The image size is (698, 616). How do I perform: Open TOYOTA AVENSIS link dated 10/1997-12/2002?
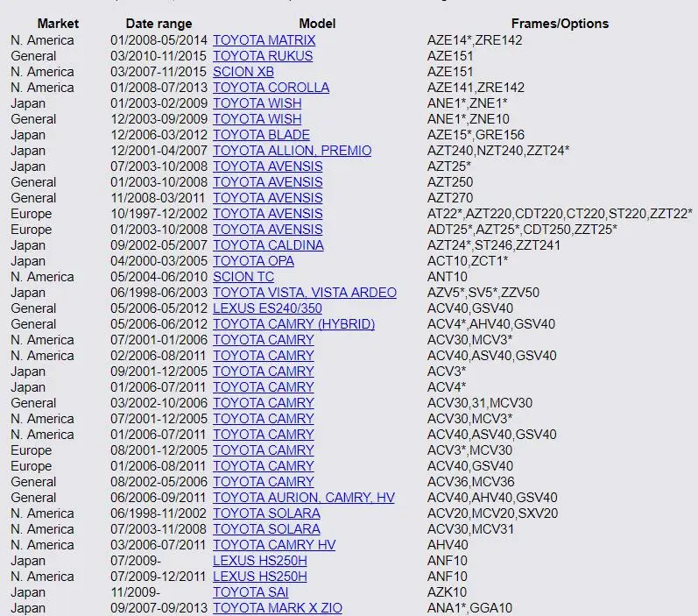coord(267,214)
